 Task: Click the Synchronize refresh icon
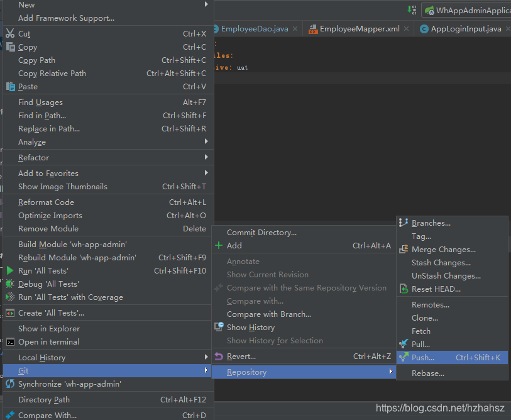10,384
